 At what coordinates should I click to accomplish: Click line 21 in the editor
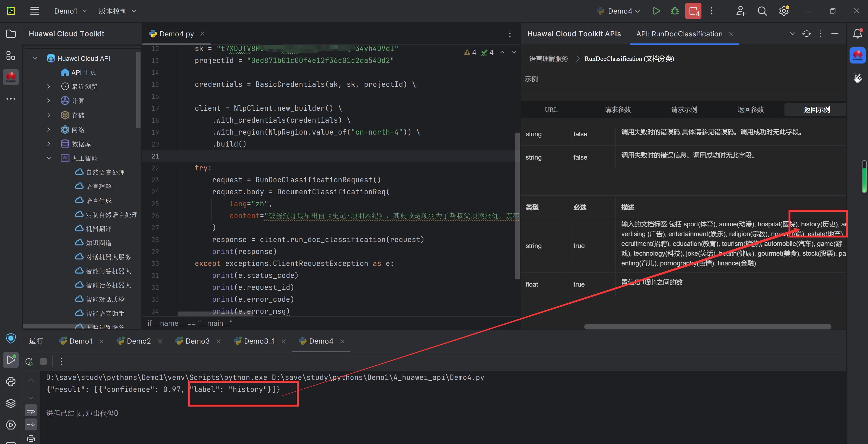coord(331,156)
